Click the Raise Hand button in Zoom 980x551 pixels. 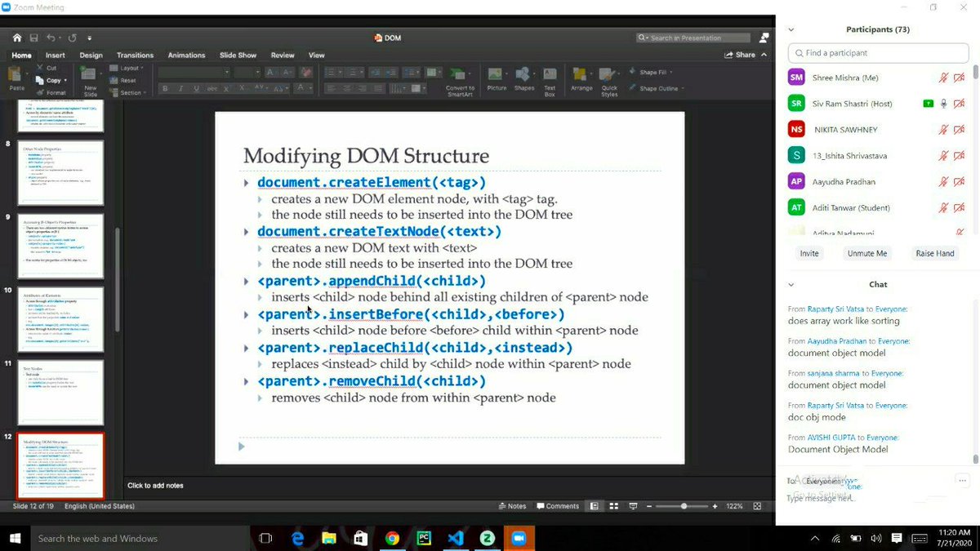(x=934, y=253)
